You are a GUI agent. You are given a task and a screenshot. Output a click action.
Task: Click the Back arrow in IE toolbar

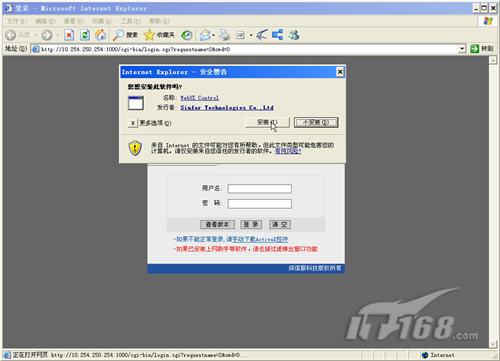(11, 35)
